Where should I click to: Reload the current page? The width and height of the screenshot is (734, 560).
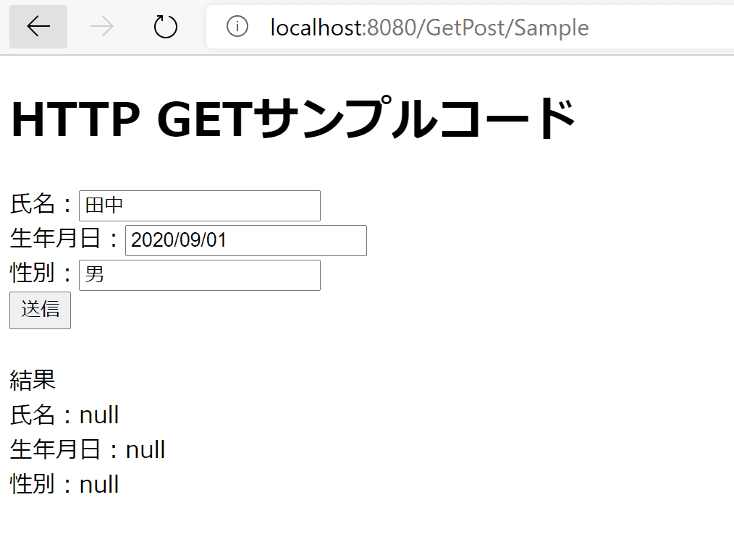click(166, 27)
